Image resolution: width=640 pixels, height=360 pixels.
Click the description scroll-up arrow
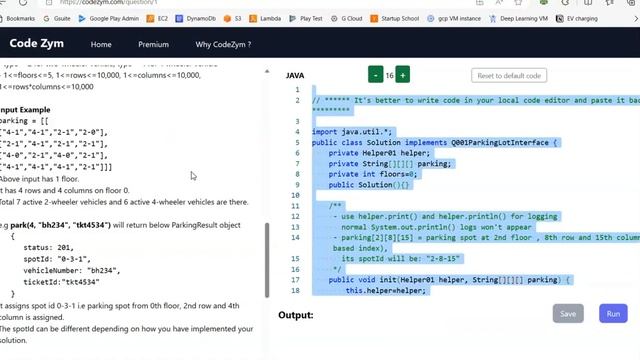pos(267,71)
